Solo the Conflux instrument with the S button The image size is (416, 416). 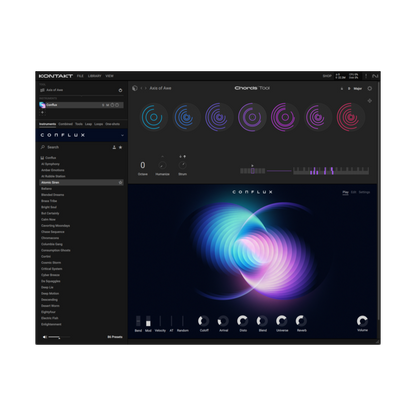click(103, 105)
